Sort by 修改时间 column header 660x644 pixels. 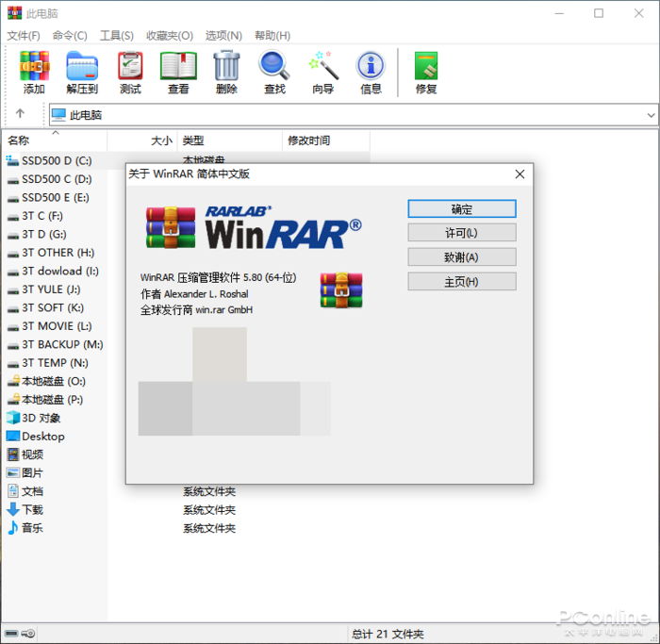326,140
